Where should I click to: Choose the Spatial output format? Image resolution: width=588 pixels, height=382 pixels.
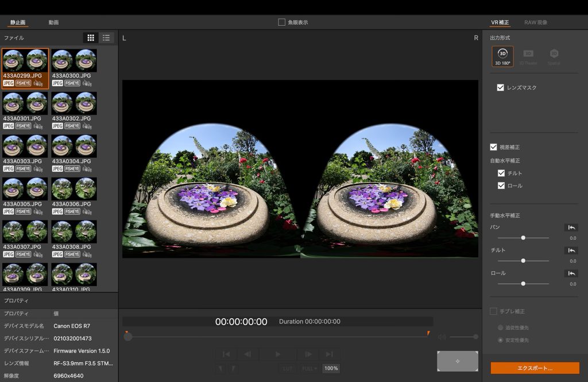pos(554,56)
